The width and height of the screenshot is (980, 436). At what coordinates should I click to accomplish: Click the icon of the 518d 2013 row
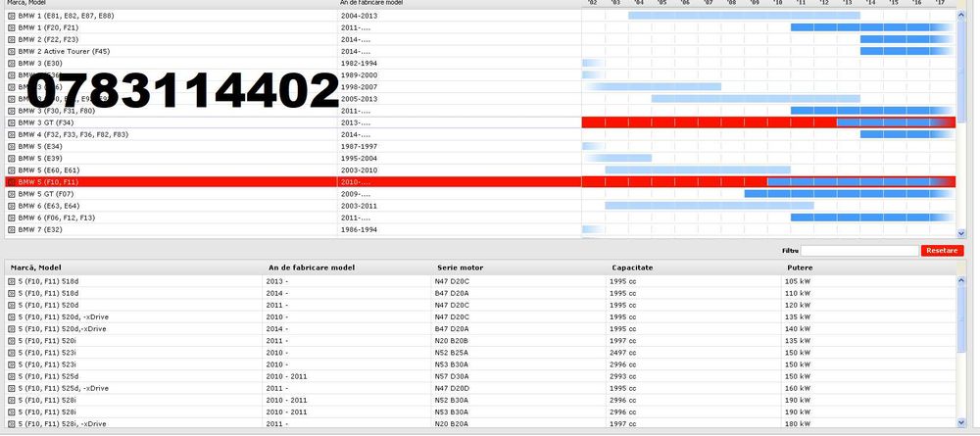pyautogui.click(x=11, y=281)
